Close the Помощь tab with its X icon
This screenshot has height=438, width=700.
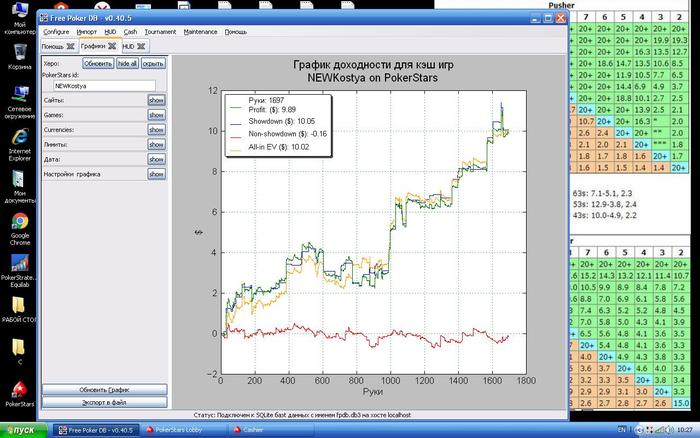tap(71, 46)
